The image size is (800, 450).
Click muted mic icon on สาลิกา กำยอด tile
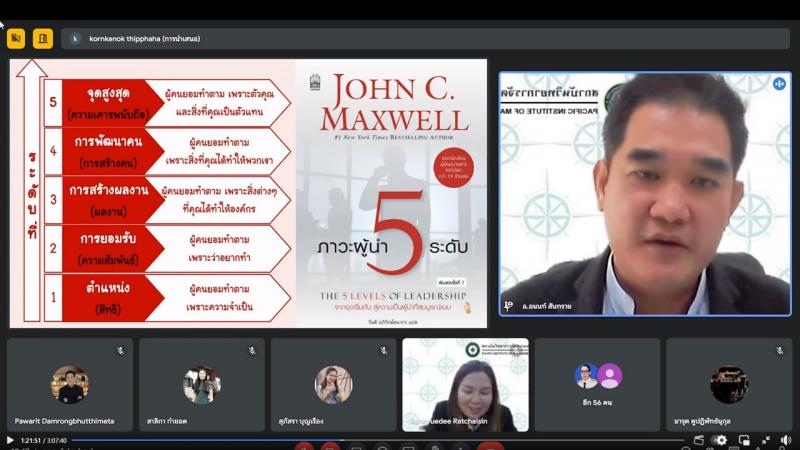pyautogui.click(x=252, y=351)
